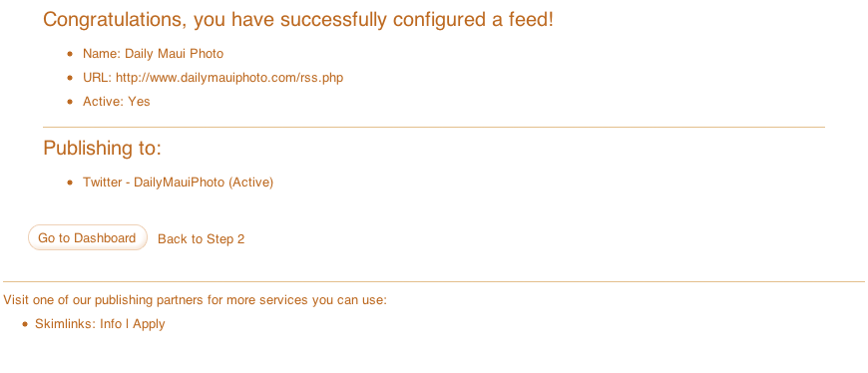This screenshot has width=868, height=373.
Task: Click the divider line above Publishing to
Action: [x=434, y=127]
